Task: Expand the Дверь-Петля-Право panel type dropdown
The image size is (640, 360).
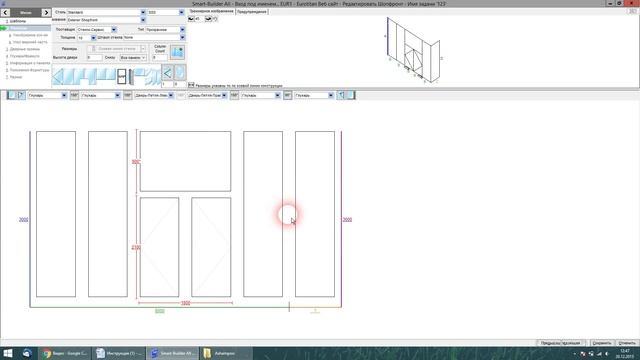Action: pos(224,95)
